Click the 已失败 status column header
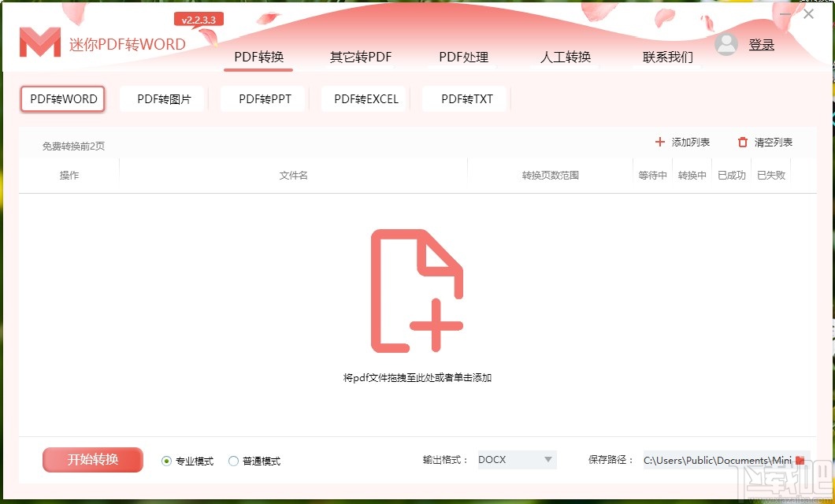This screenshot has height=504, width=835. [771, 175]
